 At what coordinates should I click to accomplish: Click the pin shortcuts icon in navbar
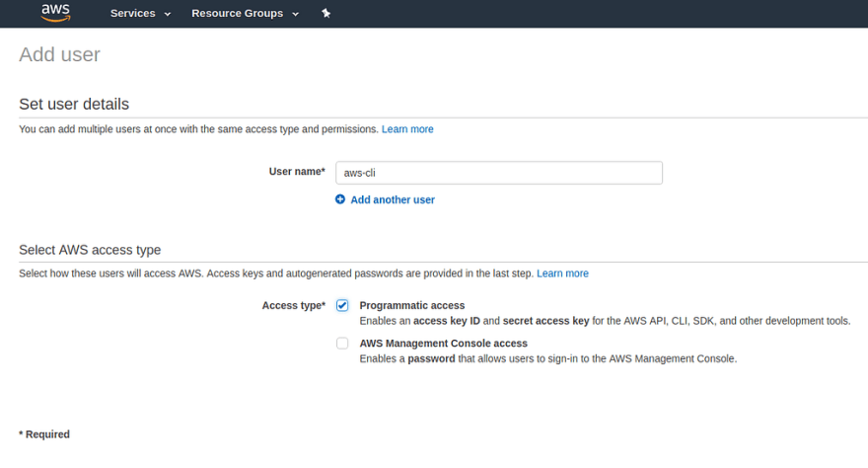coord(326,13)
